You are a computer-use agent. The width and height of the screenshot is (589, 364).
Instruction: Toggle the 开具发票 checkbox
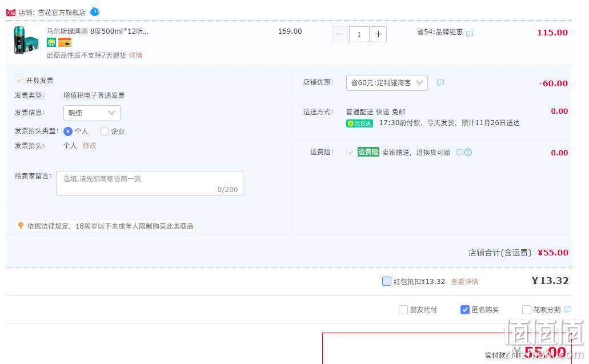click(x=19, y=81)
